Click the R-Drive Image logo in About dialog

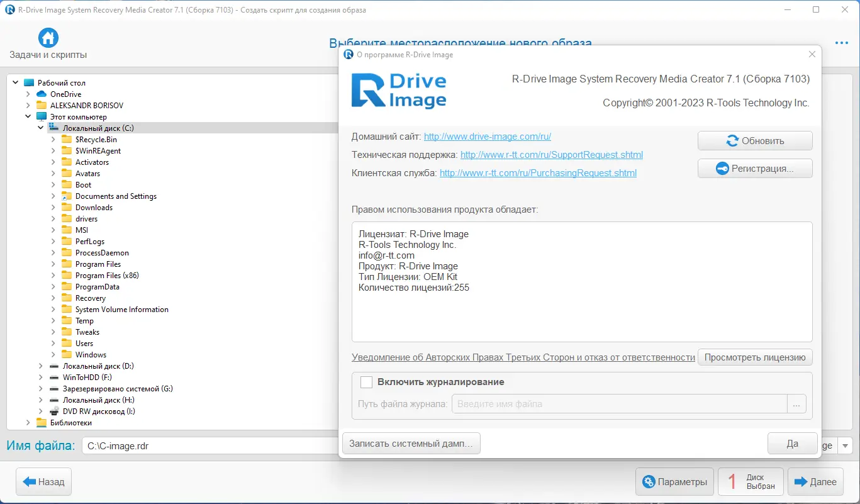tap(399, 91)
